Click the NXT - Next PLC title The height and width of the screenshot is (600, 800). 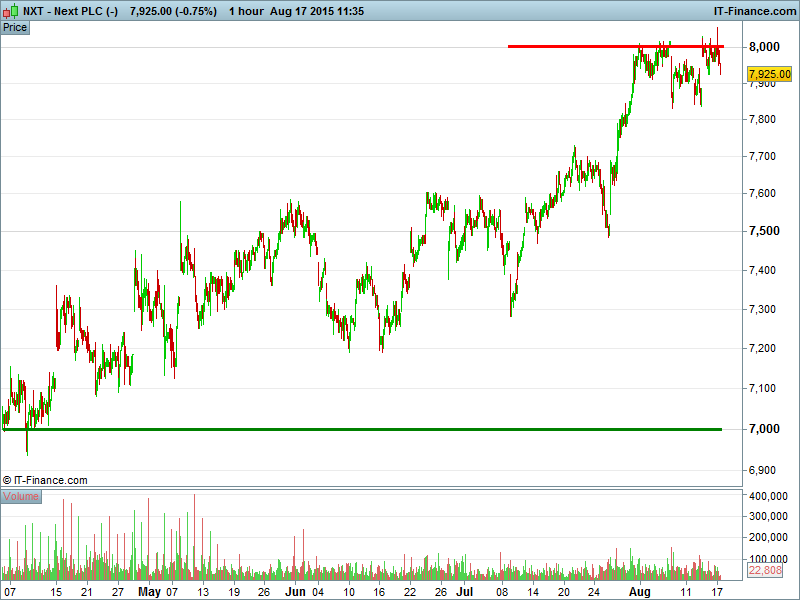70,11
